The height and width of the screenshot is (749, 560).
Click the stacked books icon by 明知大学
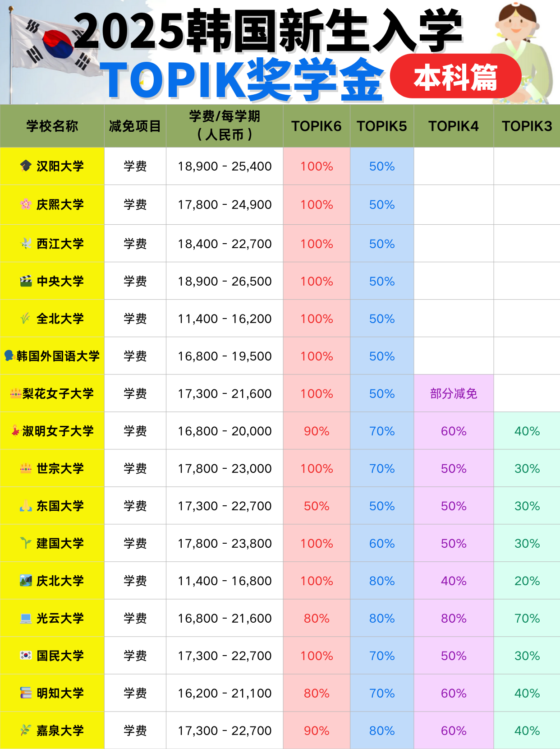pyautogui.click(x=26, y=693)
